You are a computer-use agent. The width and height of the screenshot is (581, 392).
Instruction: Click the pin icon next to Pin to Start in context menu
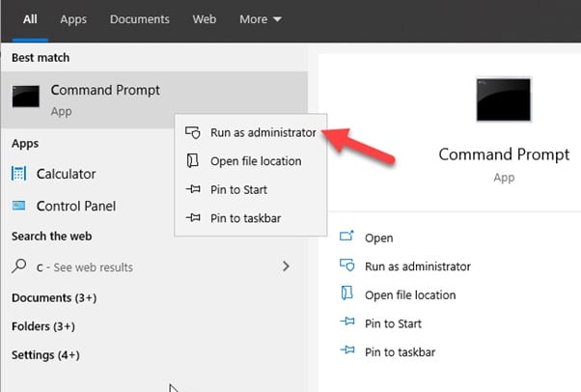click(x=193, y=189)
